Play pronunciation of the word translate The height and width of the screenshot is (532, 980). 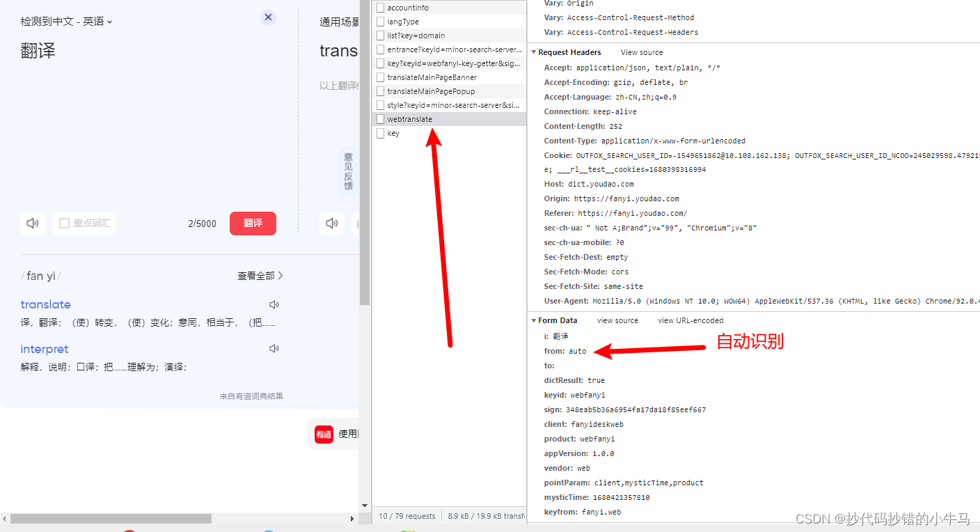[x=274, y=305]
